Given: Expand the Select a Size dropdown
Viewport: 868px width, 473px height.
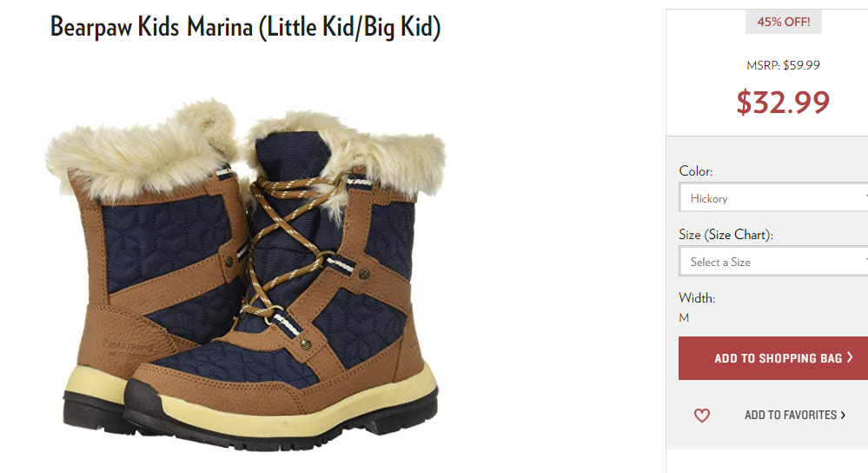Looking at the screenshot, I should point(773,262).
